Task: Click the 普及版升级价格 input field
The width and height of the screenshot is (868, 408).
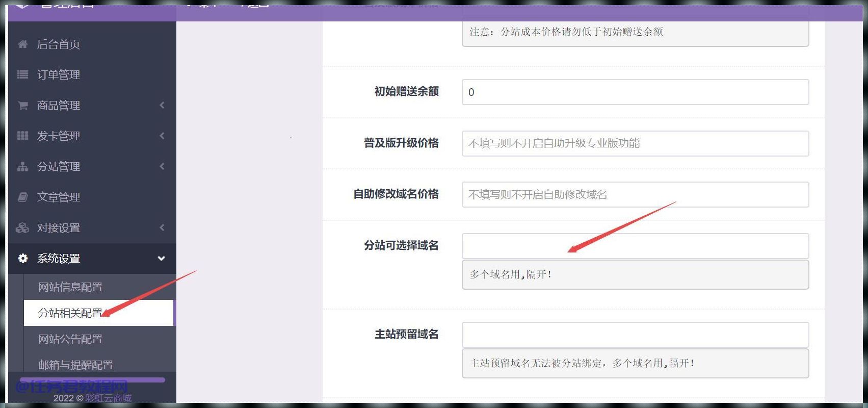Action: [x=635, y=143]
